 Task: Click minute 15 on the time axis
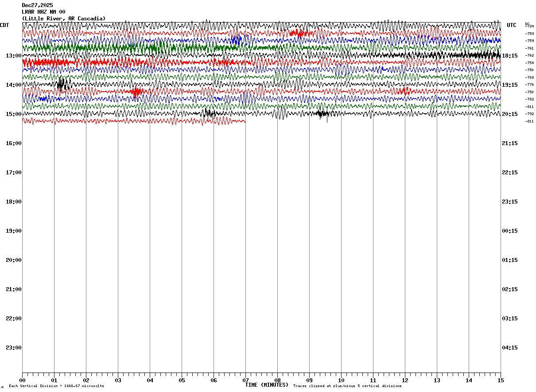(500, 380)
